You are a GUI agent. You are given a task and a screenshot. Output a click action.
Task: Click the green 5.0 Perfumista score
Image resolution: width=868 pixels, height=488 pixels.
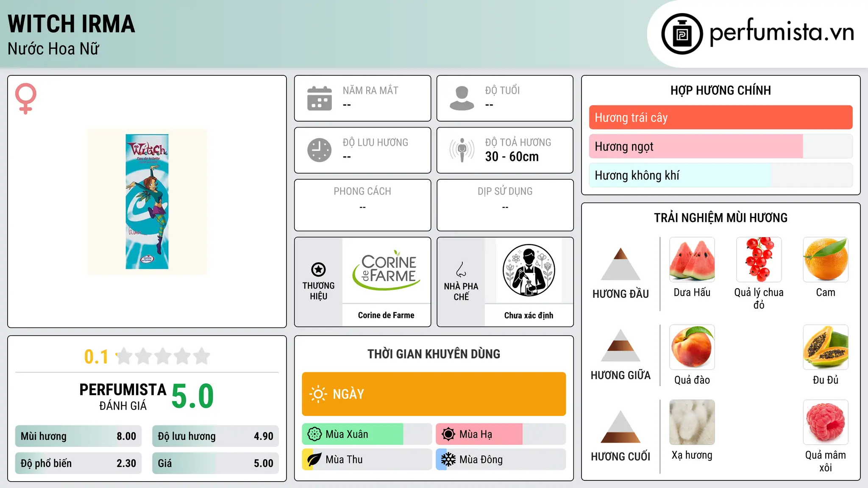tap(192, 396)
